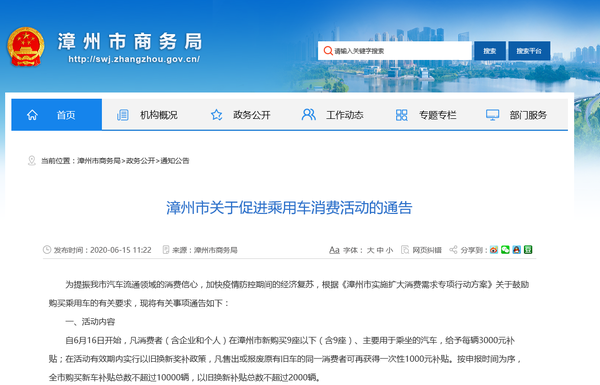Click the star icon beside 政务公开
This screenshot has height=385, width=600.
click(217, 115)
